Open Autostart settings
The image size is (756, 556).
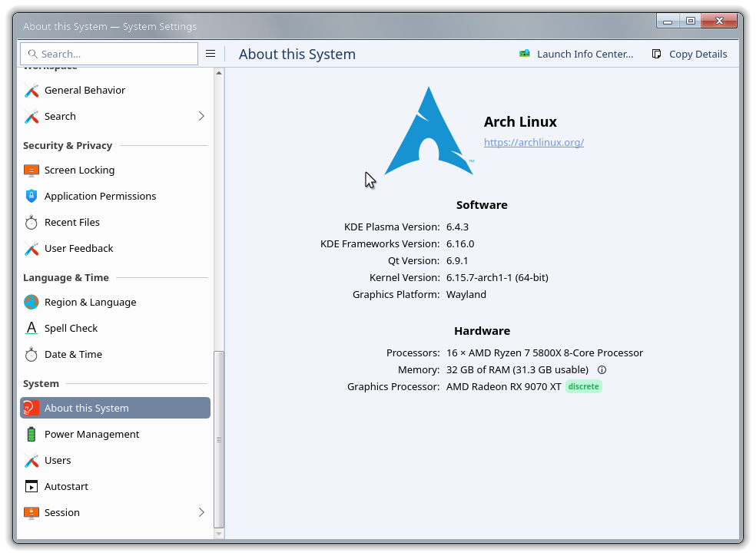tap(115, 486)
